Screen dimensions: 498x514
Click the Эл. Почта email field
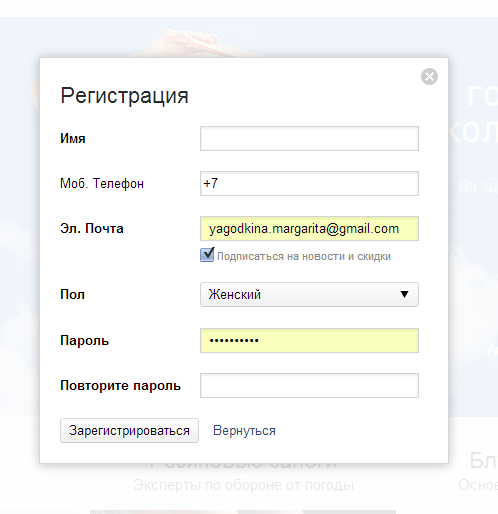(x=309, y=229)
